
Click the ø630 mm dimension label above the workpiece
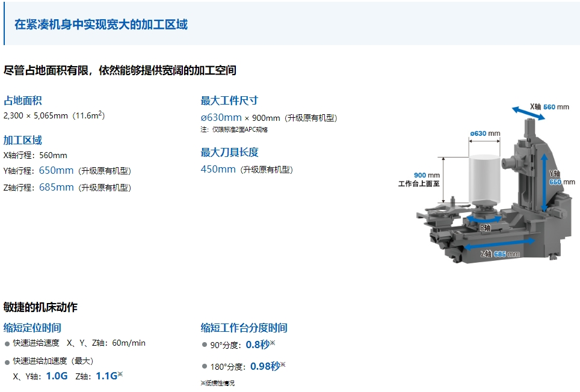coord(485,133)
